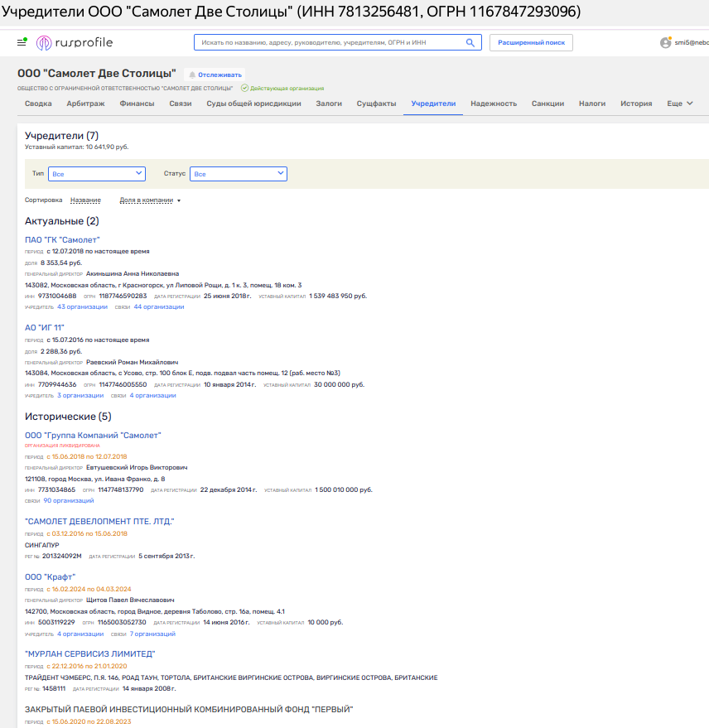Open the История tab
709x728 pixels.
click(x=636, y=104)
